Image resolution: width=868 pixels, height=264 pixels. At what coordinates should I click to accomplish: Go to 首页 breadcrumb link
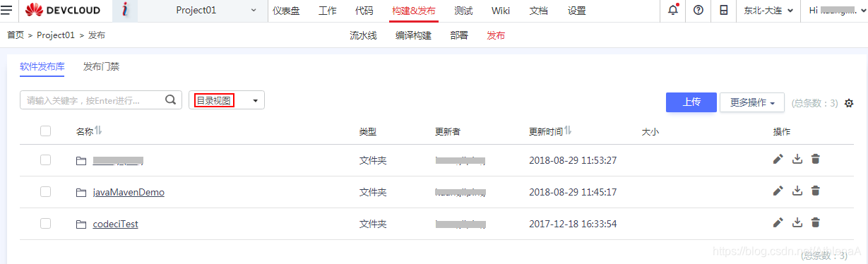[16, 35]
